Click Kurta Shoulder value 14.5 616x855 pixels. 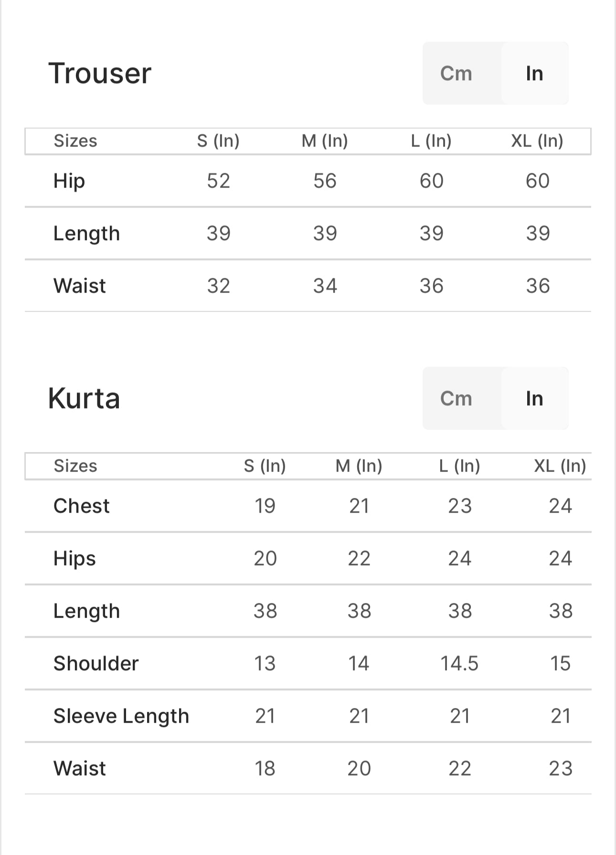459,664
